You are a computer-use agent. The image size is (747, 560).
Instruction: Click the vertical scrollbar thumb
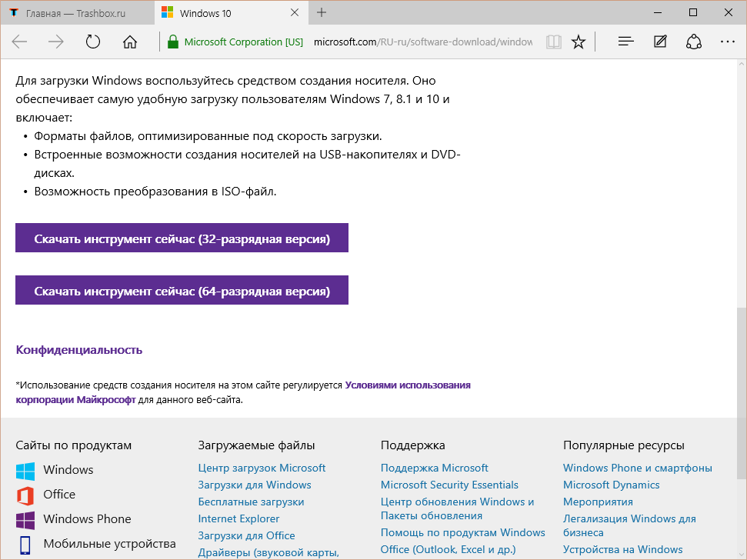pyautogui.click(x=742, y=393)
